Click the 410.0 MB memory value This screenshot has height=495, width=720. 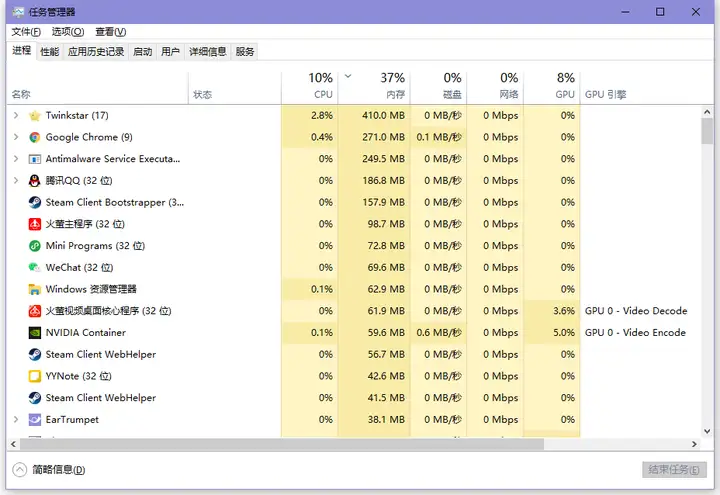coord(383,115)
